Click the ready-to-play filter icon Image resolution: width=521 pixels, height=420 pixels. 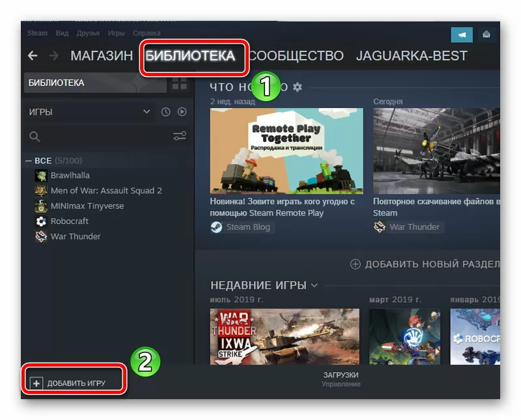tap(181, 111)
